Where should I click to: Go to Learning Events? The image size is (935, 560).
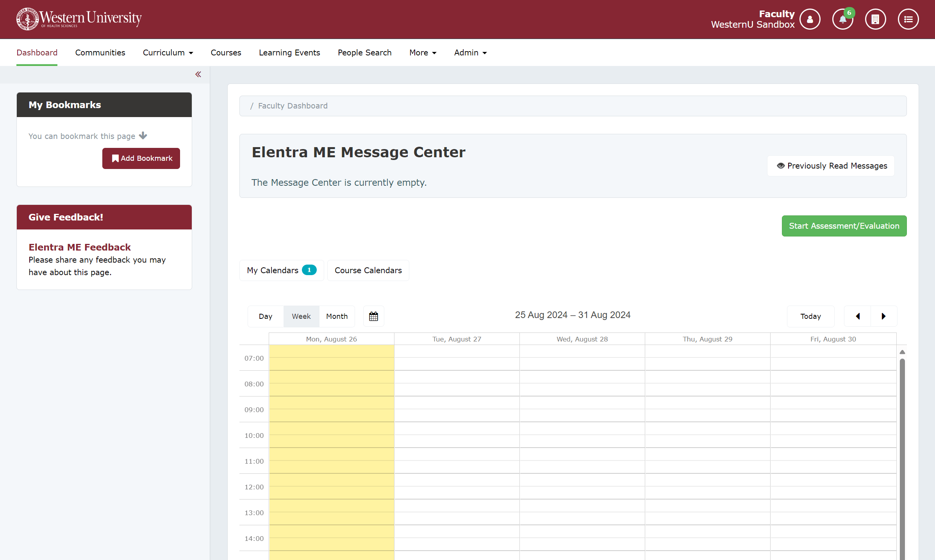(289, 52)
